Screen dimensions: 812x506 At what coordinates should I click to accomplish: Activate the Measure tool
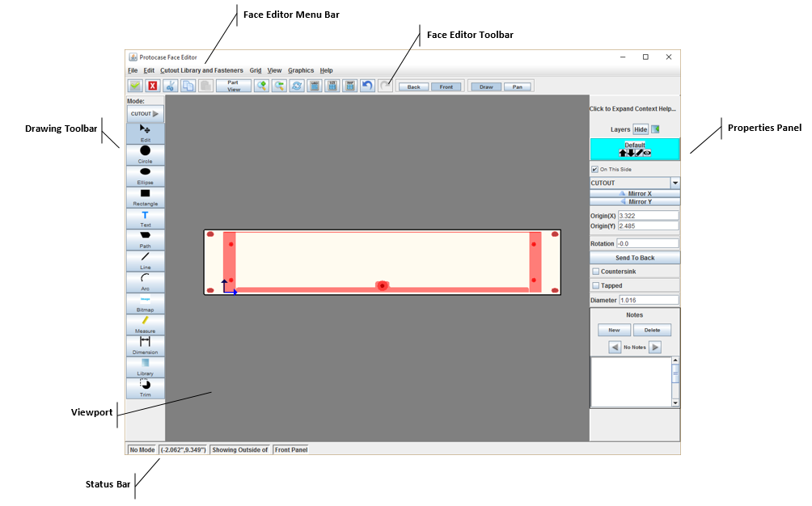tap(145, 323)
